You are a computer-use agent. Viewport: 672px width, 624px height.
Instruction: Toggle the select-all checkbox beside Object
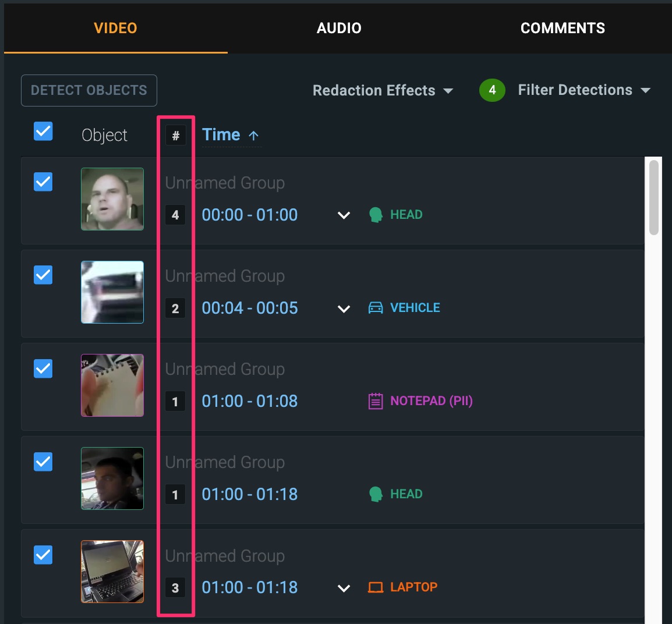pyautogui.click(x=44, y=132)
